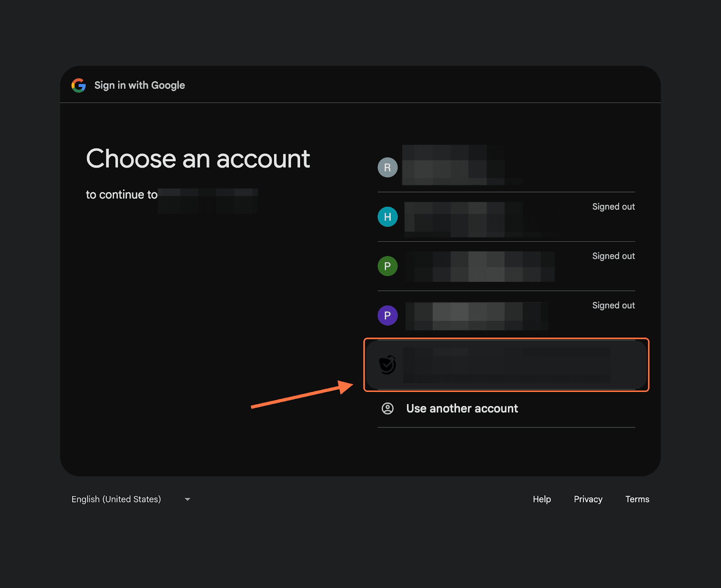The height and width of the screenshot is (588, 721).
Task: Click the blurred app name after 'to continue to'
Action: coord(208,200)
